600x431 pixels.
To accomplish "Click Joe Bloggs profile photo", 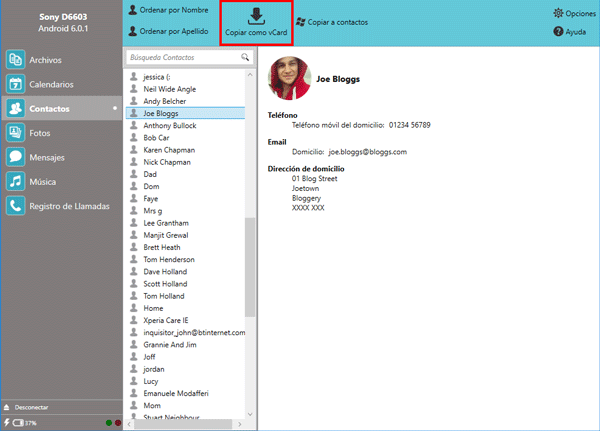I will coord(290,78).
